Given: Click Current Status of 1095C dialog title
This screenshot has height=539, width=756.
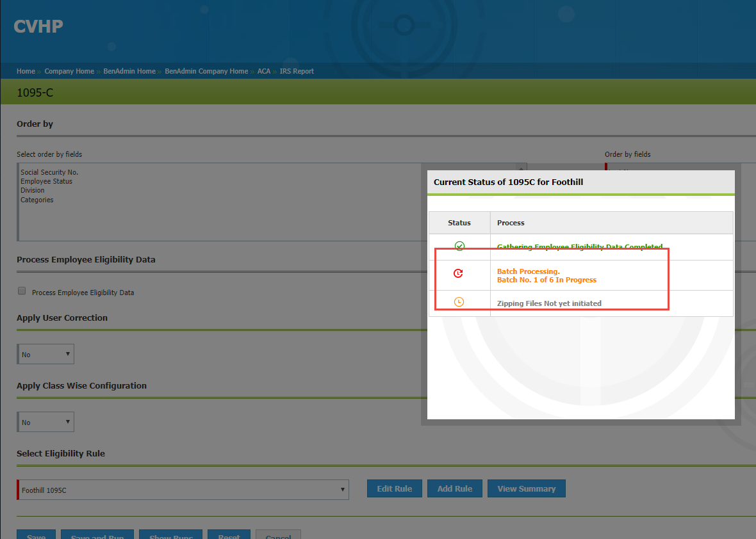Looking at the screenshot, I should (x=508, y=182).
